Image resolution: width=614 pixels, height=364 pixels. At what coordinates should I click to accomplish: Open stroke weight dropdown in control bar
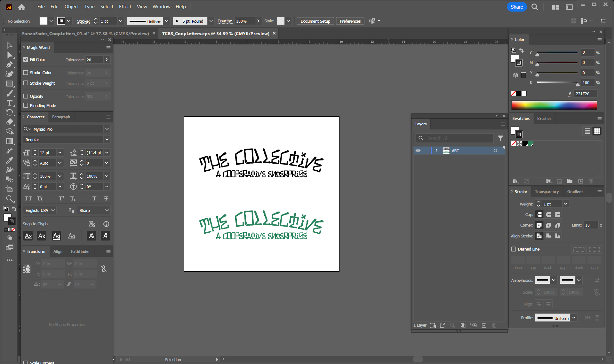121,21
